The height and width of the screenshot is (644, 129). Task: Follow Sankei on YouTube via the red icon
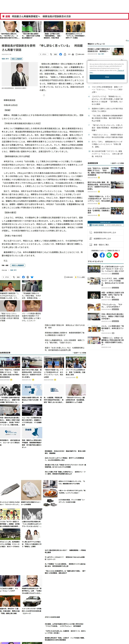(x=116, y=255)
